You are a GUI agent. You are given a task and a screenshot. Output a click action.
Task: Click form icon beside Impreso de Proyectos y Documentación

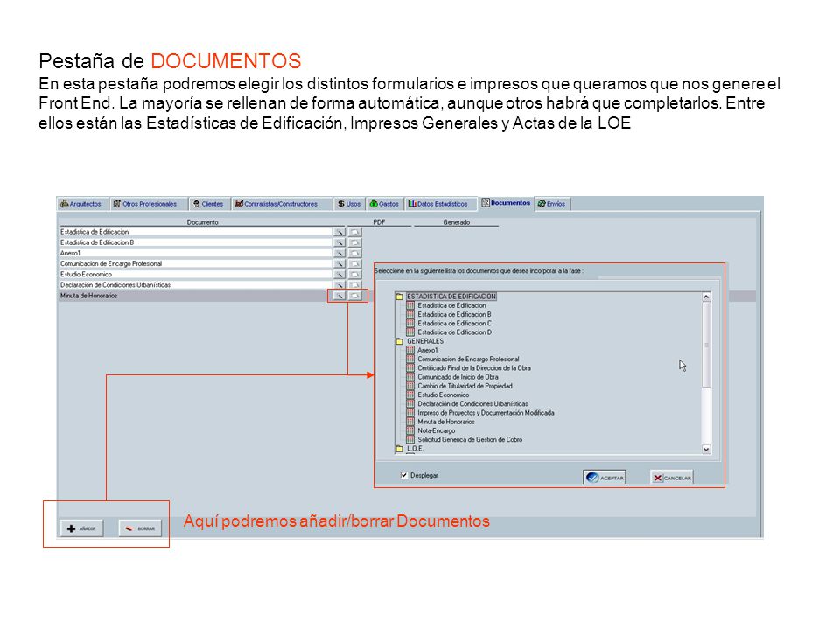click(410, 412)
